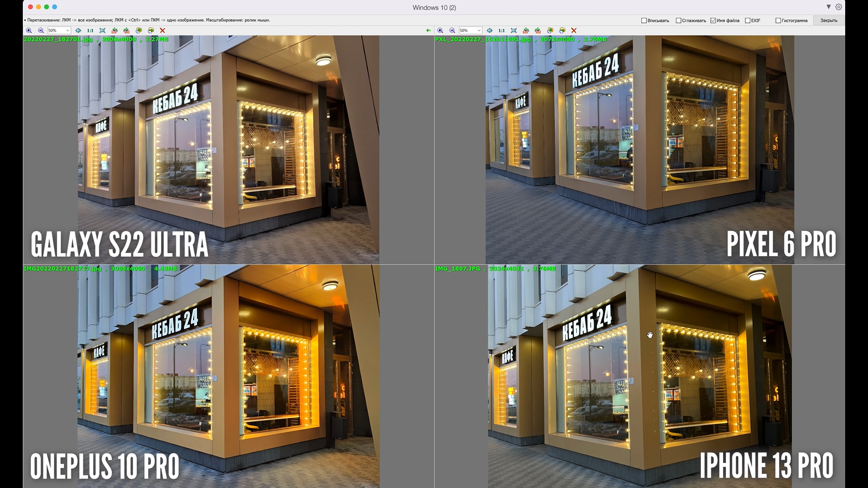Image resolution: width=868 pixels, height=488 pixels.
Task: Fit 20220227_182701.jpg to its pane
Action: click(103, 30)
